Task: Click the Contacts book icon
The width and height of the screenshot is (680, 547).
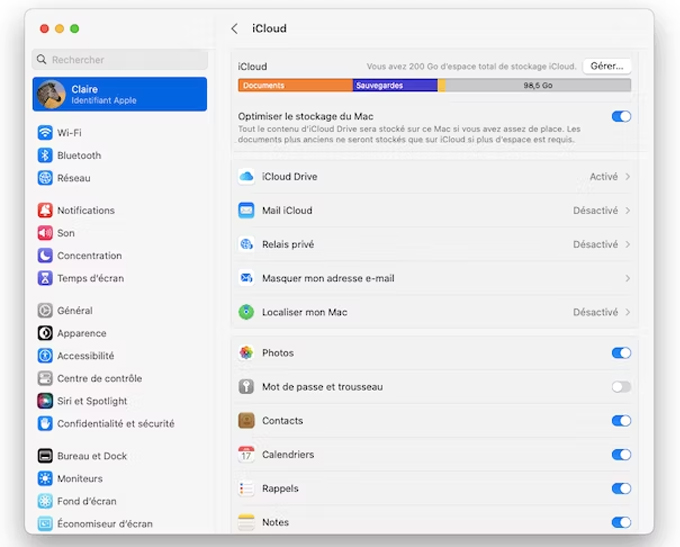Action: pyautogui.click(x=246, y=421)
